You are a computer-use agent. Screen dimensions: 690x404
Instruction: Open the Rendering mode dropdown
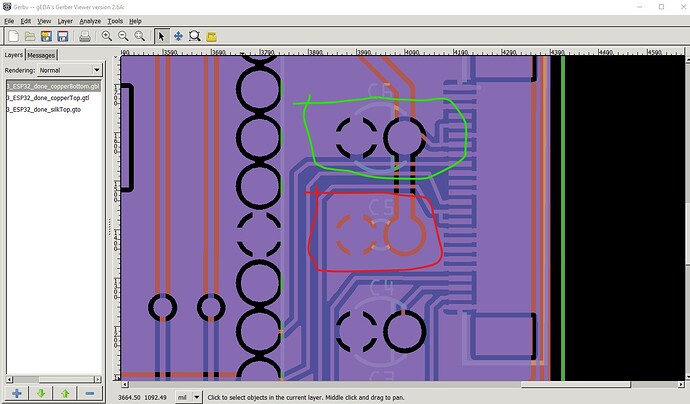coord(70,70)
